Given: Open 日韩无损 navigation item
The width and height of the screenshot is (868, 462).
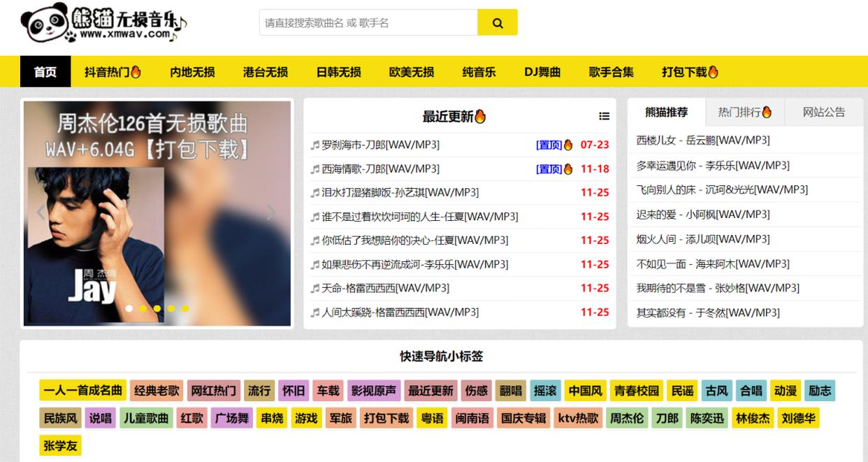Looking at the screenshot, I should (339, 72).
